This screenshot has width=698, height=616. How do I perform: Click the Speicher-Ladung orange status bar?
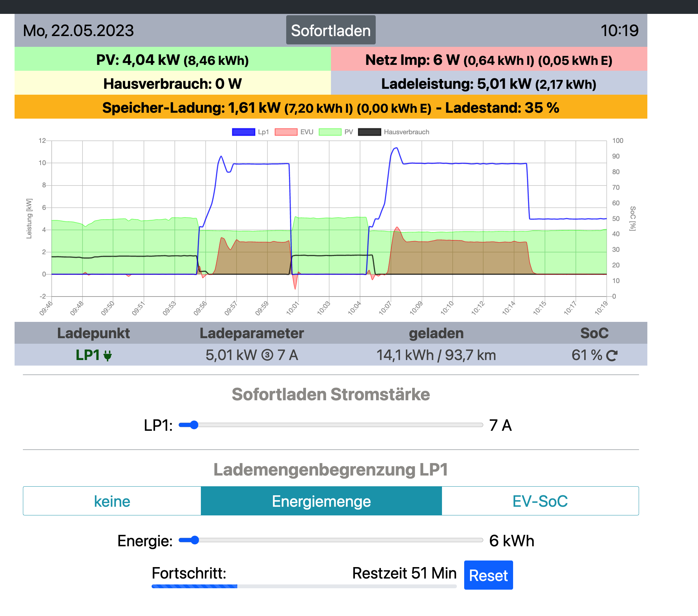click(x=331, y=108)
